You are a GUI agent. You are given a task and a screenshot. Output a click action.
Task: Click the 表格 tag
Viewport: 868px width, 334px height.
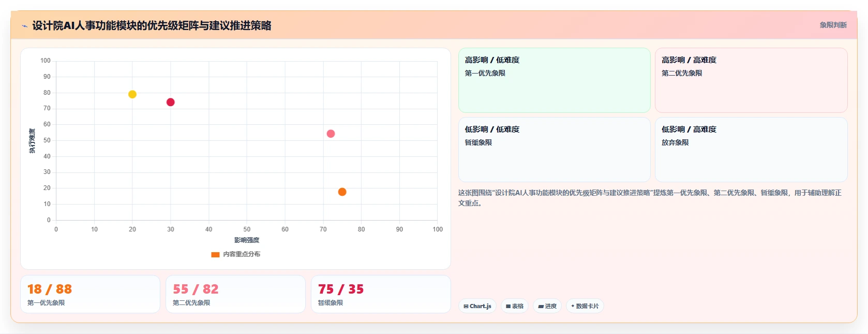coord(515,306)
